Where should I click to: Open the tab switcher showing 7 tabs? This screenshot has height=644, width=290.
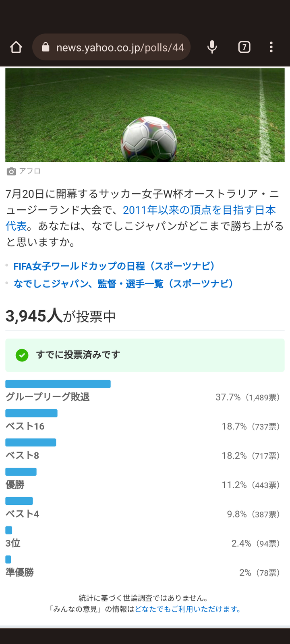tap(244, 47)
